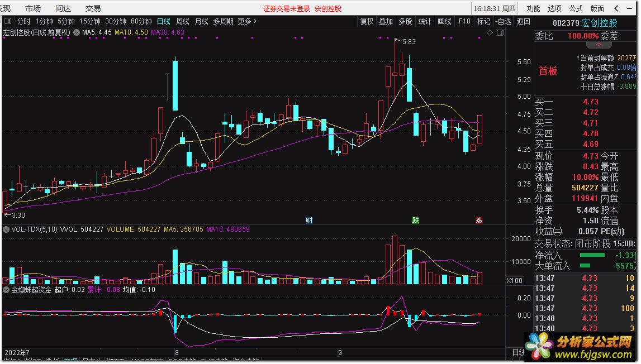Click the 统计 statistics button

425,21
